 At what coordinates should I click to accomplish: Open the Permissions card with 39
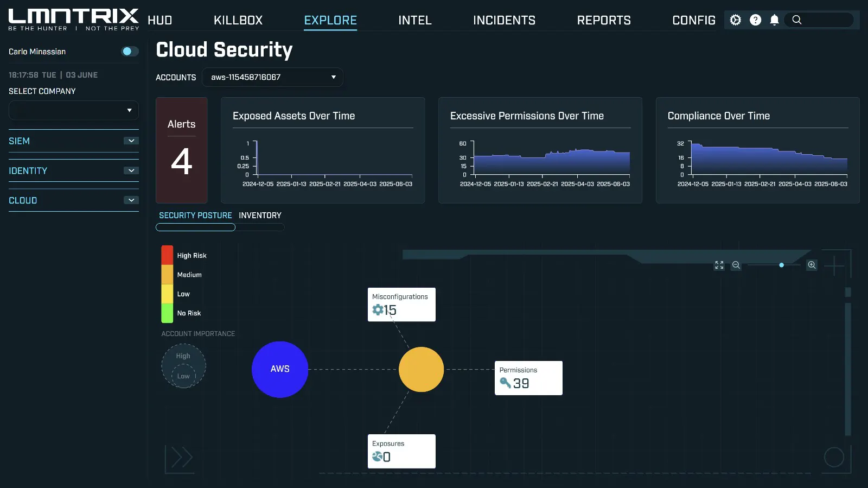(x=528, y=378)
